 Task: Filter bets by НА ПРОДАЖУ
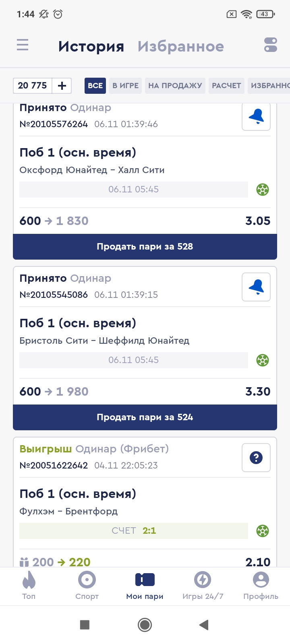pos(175,86)
